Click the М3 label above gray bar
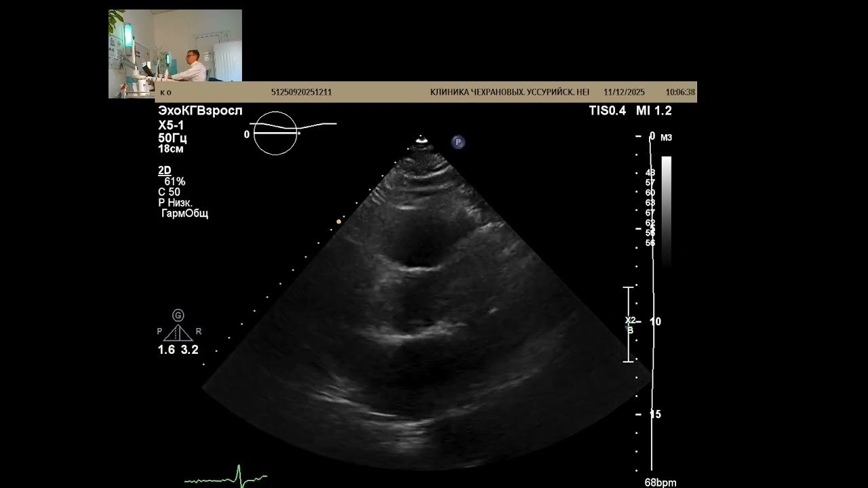Viewport: 868px width, 488px height. tap(666, 138)
